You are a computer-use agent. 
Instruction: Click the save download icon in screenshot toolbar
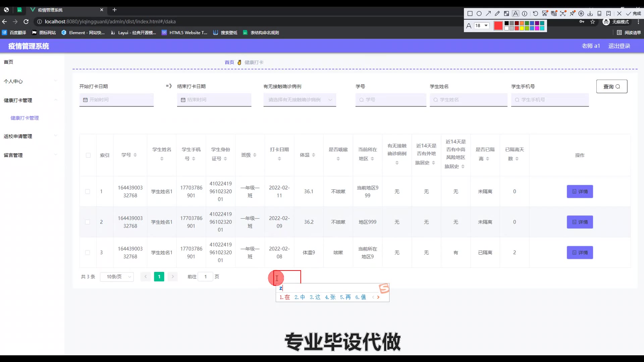coord(590,14)
